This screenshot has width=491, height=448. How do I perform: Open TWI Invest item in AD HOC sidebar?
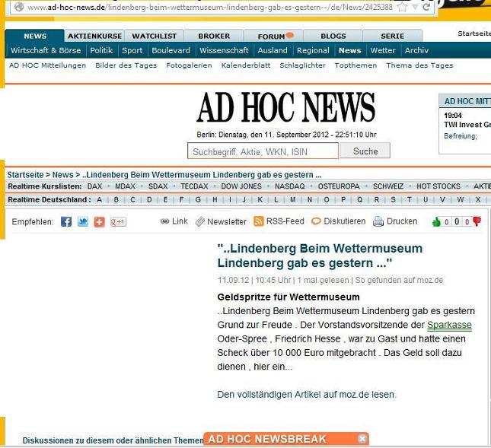click(x=467, y=125)
